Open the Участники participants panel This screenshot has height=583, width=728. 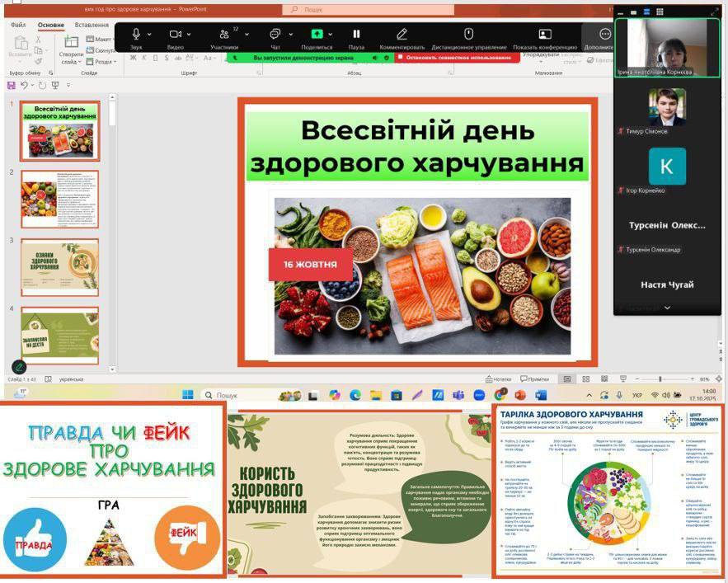223,34
